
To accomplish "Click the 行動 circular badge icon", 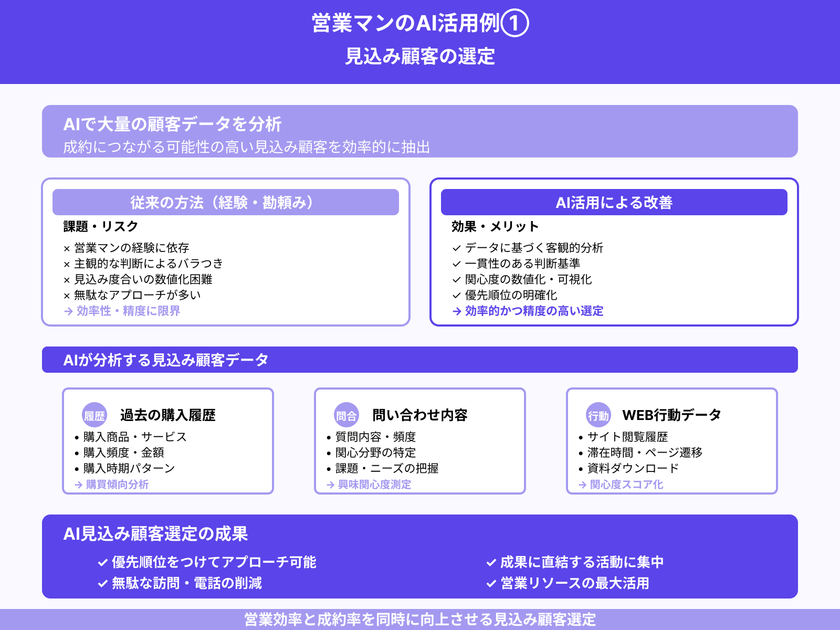I will (x=598, y=415).
